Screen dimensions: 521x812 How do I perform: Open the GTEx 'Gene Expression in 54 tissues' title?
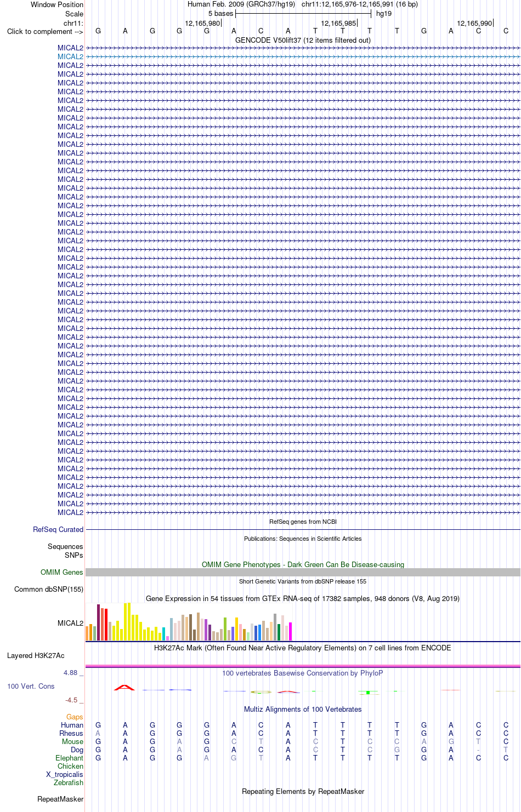303,598
